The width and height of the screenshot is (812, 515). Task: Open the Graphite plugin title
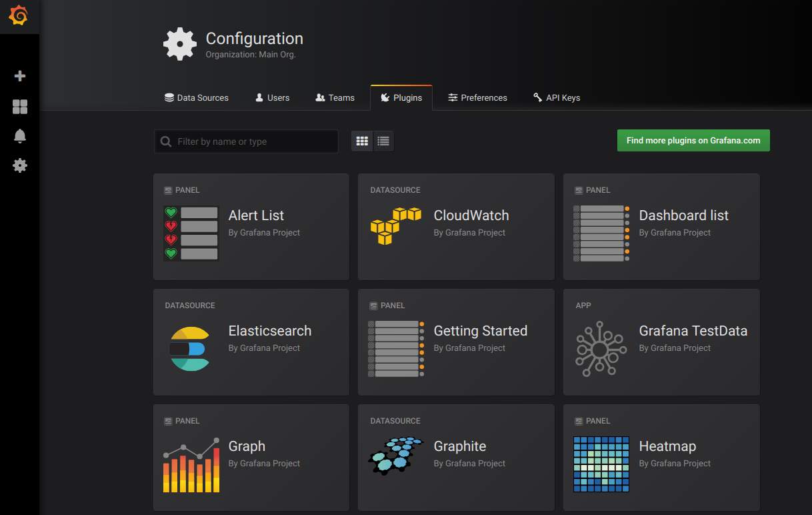(x=460, y=446)
